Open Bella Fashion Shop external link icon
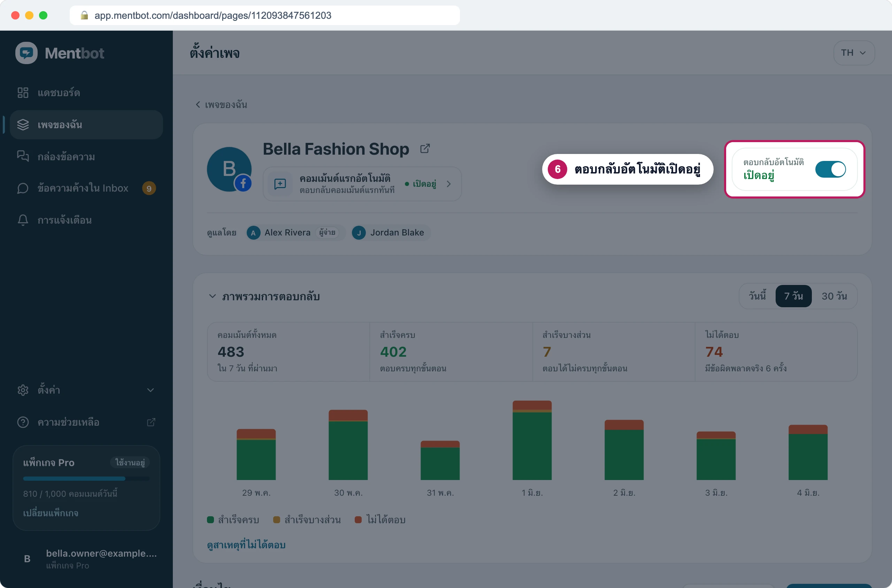 point(425,148)
